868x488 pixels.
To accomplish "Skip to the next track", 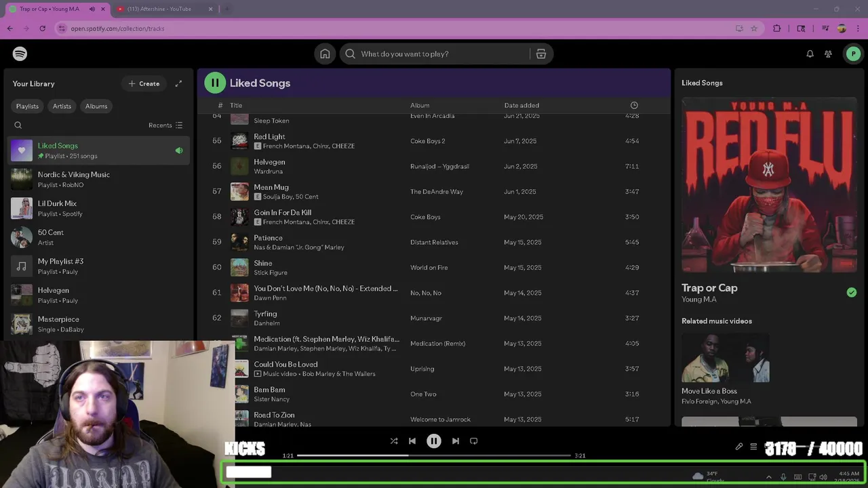I will (x=456, y=441).
